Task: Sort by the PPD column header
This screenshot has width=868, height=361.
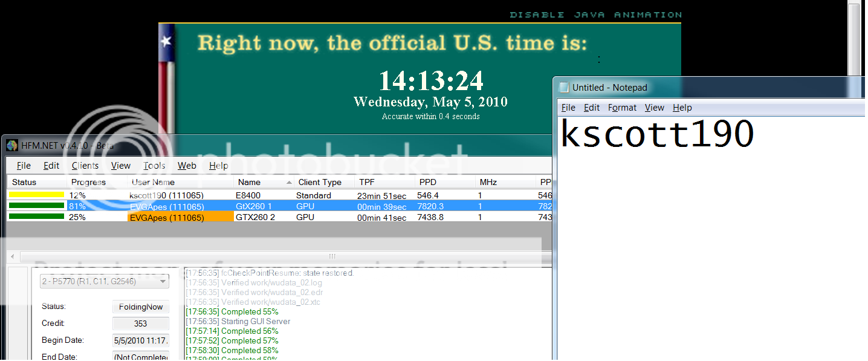Action: (428, 182)
